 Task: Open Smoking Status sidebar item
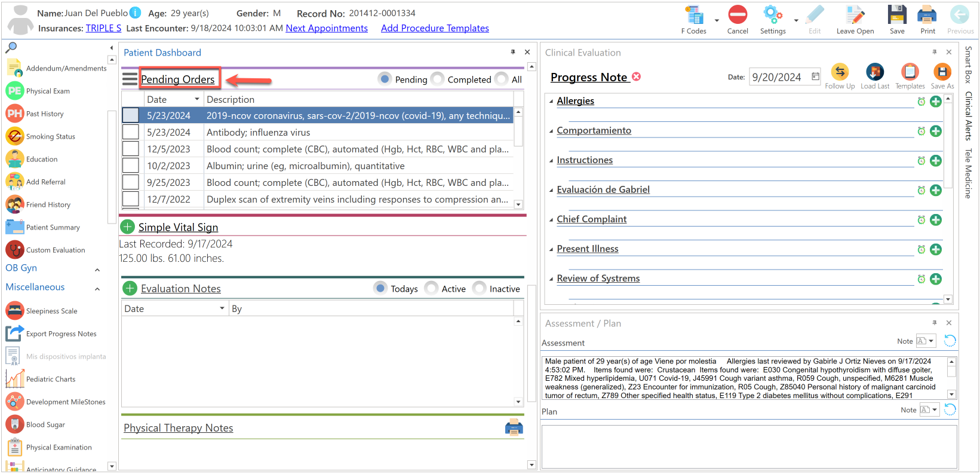pyautogui.click(x=41, y=136)
